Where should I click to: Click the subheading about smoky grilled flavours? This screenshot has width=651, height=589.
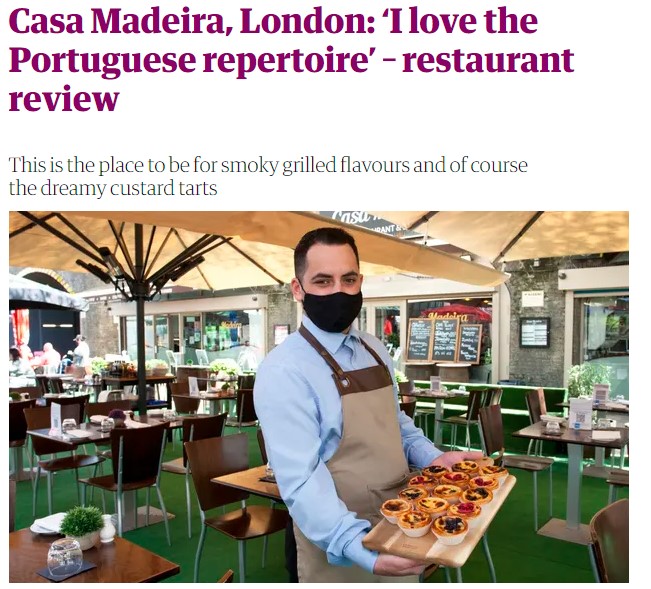click(x=268, y=176)
